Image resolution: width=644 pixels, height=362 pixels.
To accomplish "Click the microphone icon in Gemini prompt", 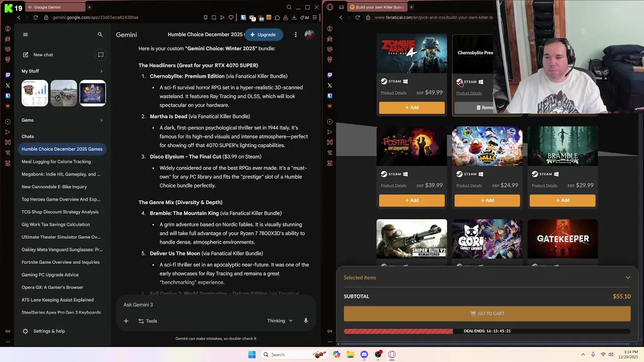I will [x=305, y=321].
